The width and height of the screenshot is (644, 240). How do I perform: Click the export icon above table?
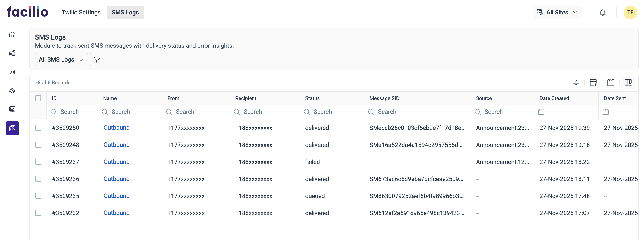coord(611,82)
